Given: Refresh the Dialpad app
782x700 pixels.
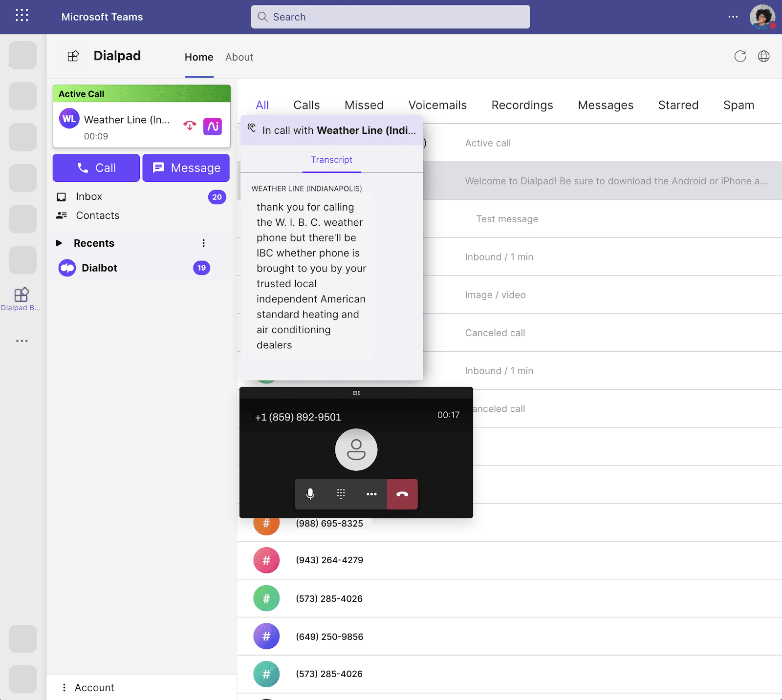Looking at the screenshot, I should click(x=740, y=57).
